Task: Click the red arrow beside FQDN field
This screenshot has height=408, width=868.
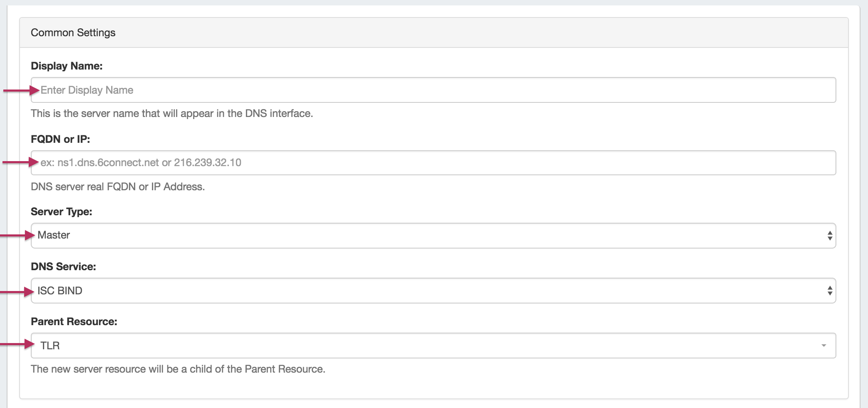Action: [21, 162]
